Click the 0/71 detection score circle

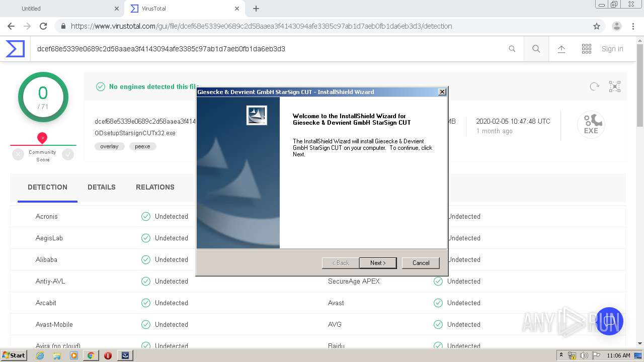[43, 97]
